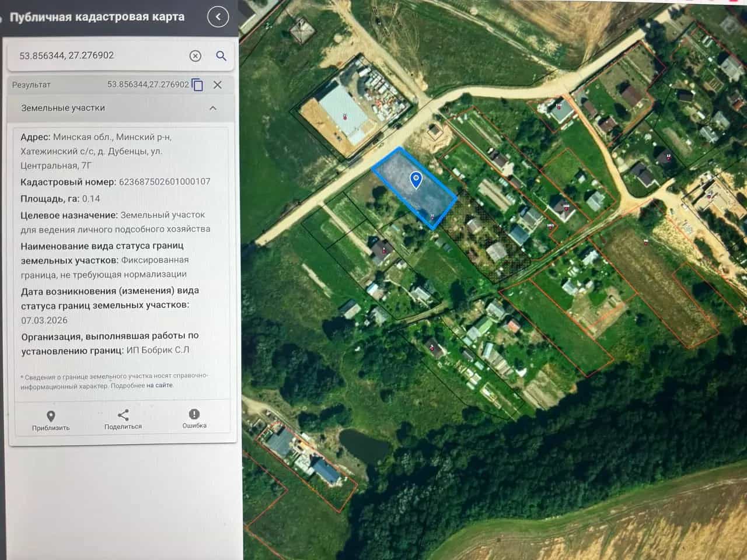Click the blue location pin on the map
This screenshot has width=747, height=560.
(x=416, y=180)
